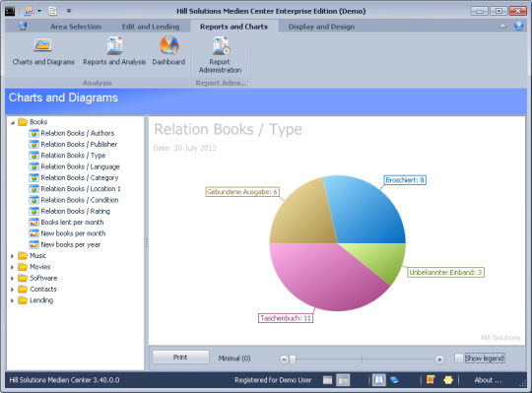
Task: Open dropdown arrow beside quick access people icon
Action: [x=39, y=11]
